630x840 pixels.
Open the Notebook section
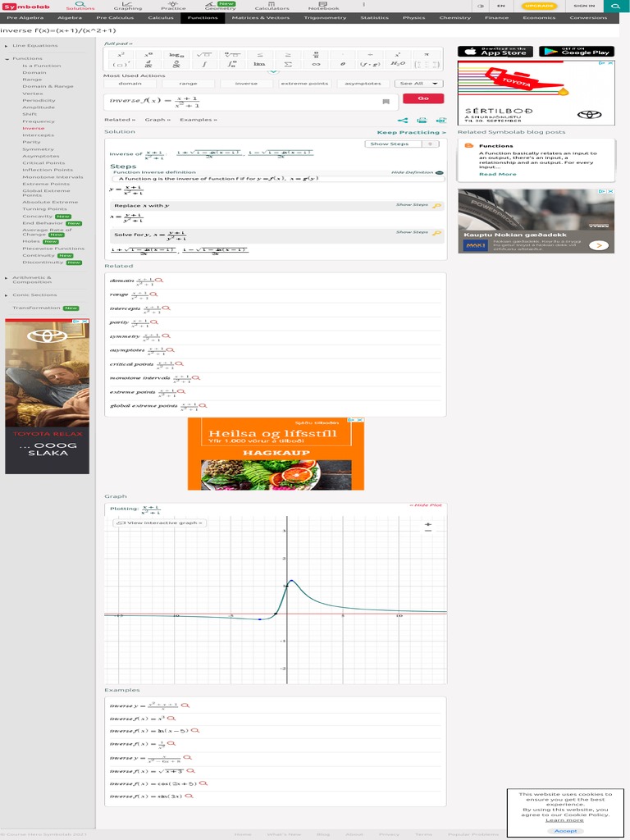323,6
